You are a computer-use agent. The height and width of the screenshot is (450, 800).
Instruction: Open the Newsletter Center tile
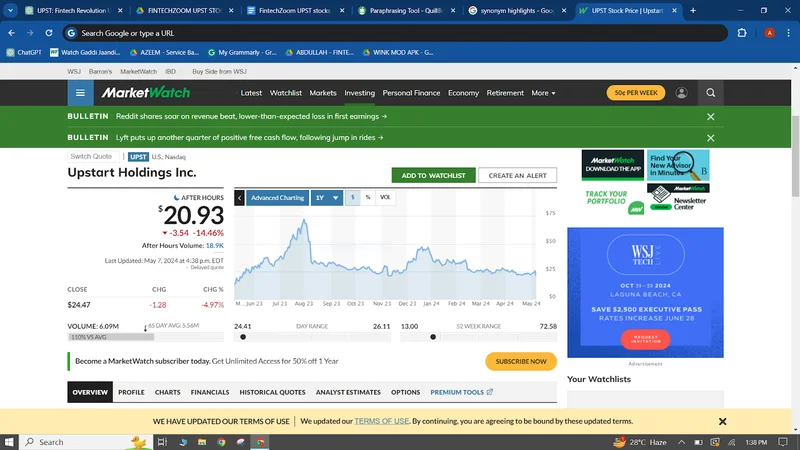pyautogui.click(x=678, y=198)
